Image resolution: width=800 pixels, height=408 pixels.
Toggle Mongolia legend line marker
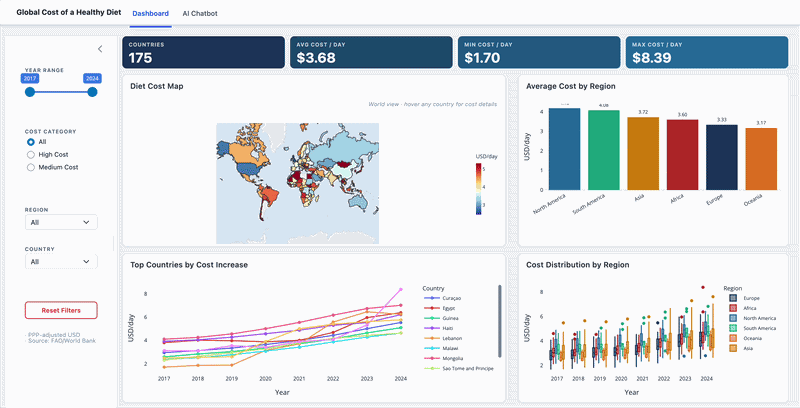click(x=430, y=357)
